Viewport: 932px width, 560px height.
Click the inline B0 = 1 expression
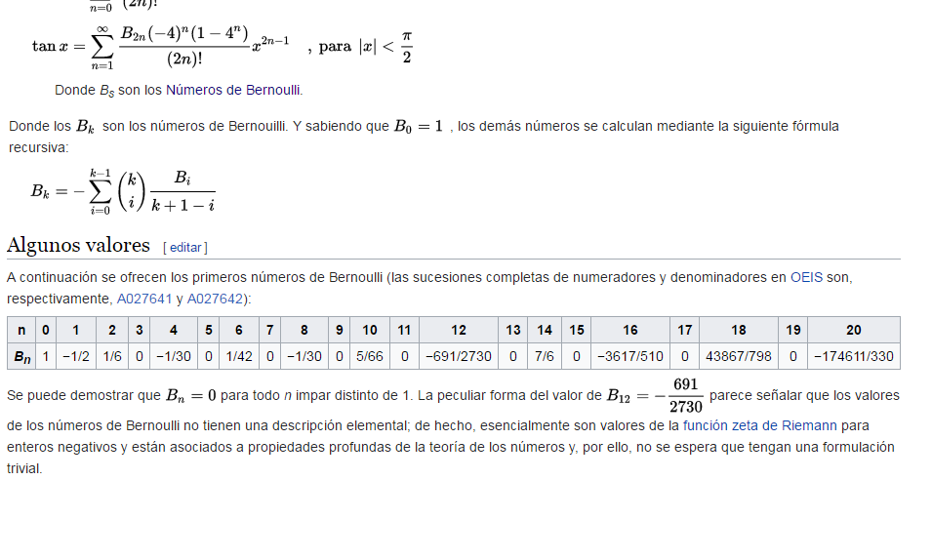tap(419, 127)
